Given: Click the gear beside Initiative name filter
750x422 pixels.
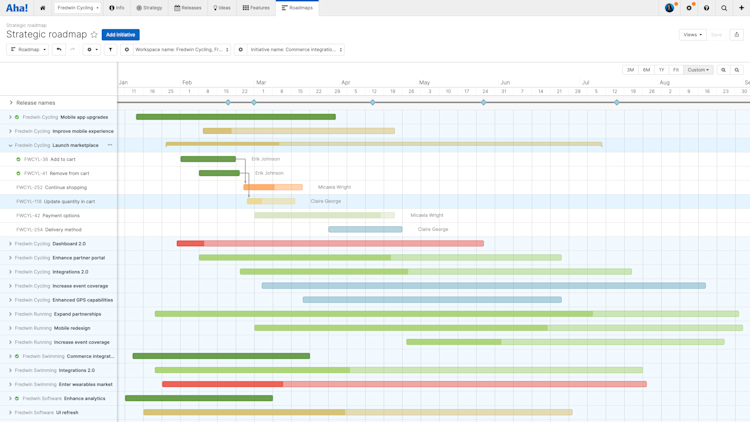Looking at the screenshot, I should (x=241, y=49).
